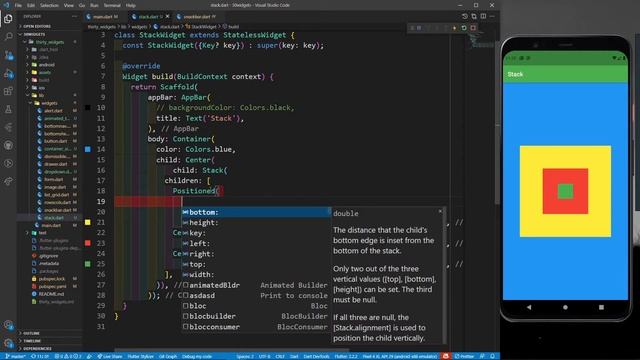Click the Manage gear icon in activity bar

coord(8,343)
